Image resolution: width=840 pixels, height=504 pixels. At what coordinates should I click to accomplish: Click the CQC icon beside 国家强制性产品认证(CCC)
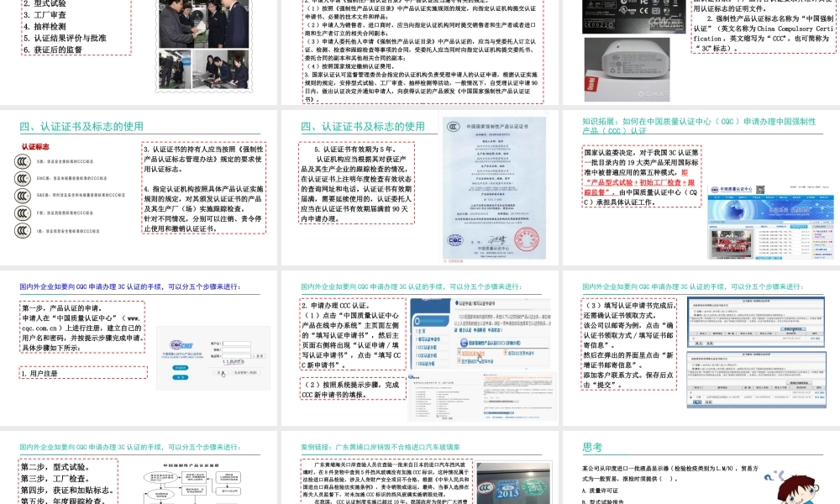[463, 343]
